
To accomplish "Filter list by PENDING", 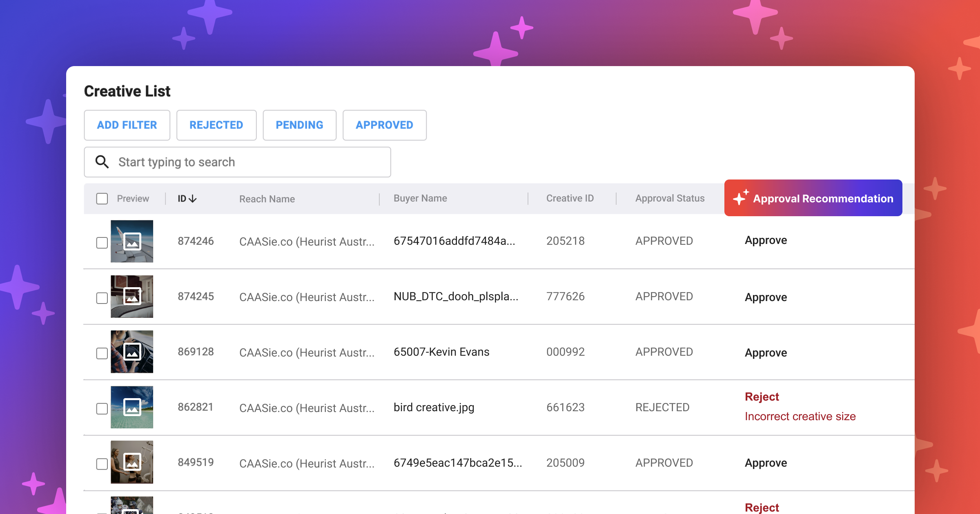I will [299, 125].
